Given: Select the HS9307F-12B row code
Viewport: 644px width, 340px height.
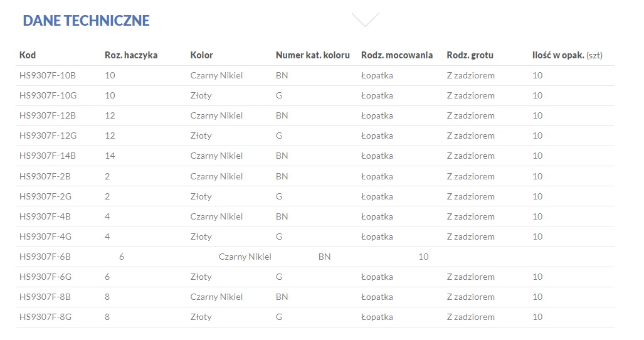Looking at the screenshot, I should pos(48,115).
